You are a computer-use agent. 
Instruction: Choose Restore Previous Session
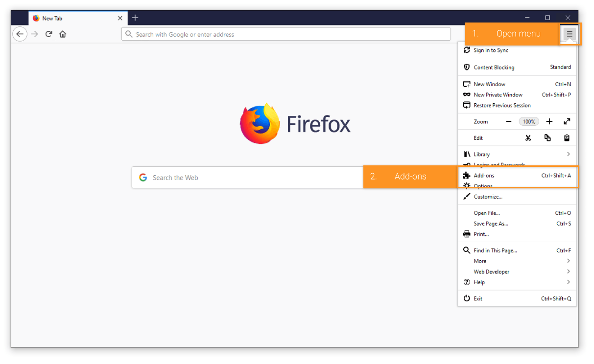pos(517,105)
